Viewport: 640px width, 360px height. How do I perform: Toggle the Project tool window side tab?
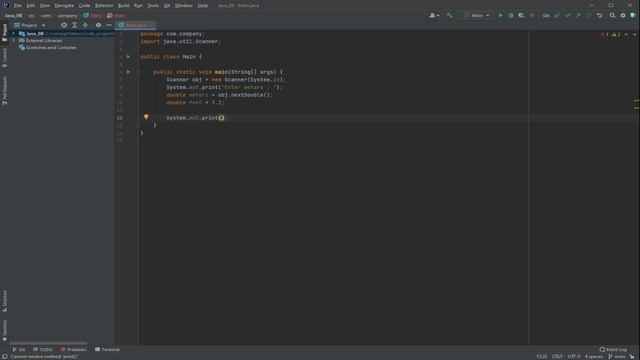[4, 32]
